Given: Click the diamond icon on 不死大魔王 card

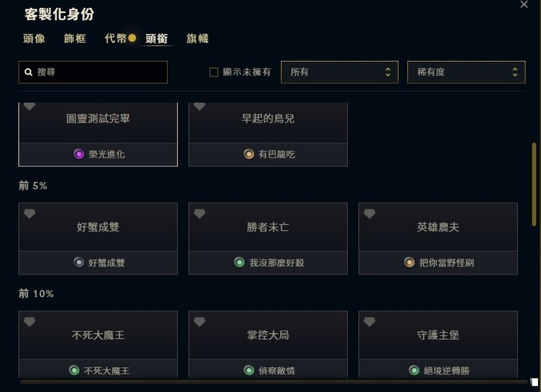Looking at the screenshot, I should (30, 322).
